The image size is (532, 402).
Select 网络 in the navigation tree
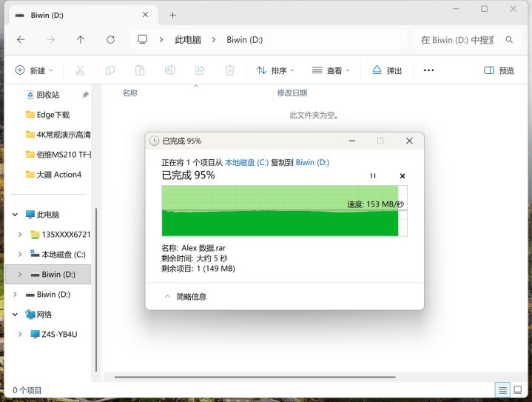(44, 315)
